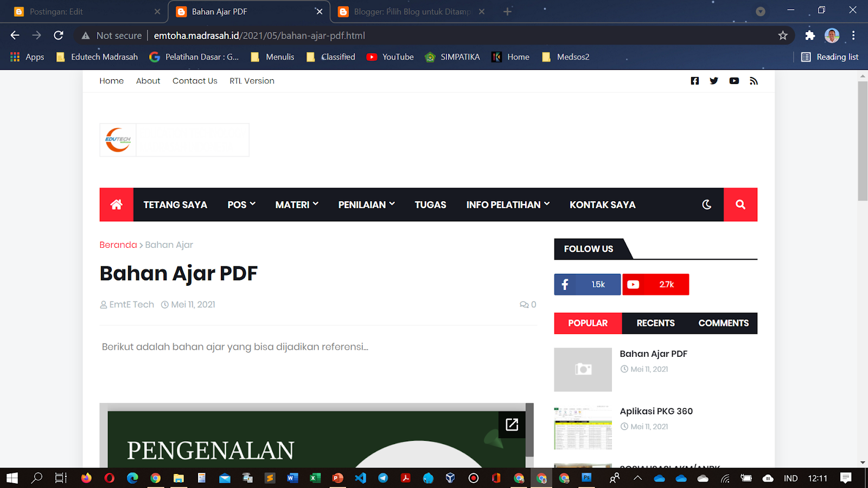868x488 pixels.
Task: Select the POPULAR tab
Action: pyautogui.click(x=588, y=323)
